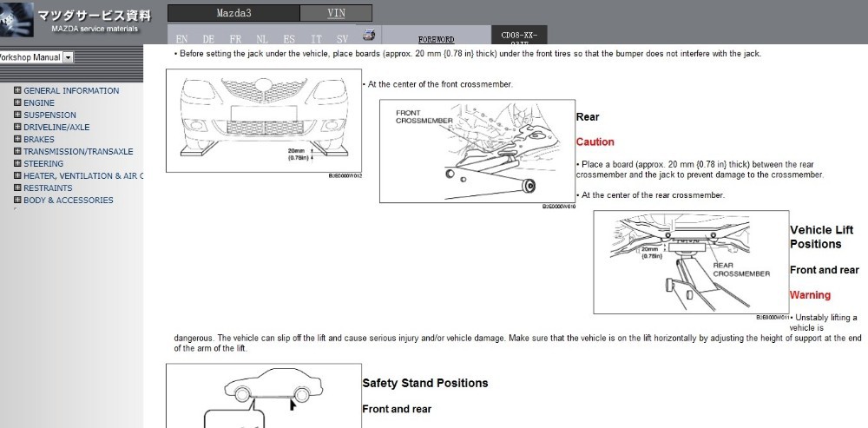Expand the ENGINE section plus icon

(17, 102)
